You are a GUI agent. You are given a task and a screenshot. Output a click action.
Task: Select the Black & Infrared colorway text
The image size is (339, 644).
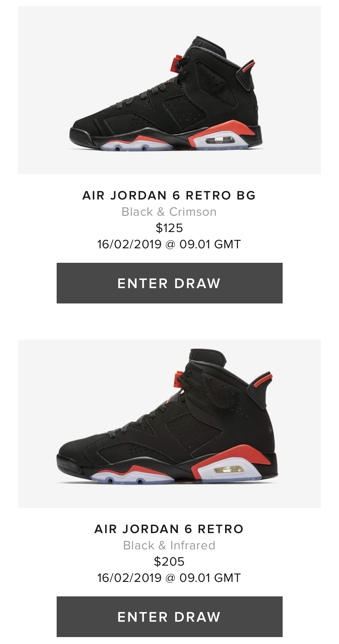169,545
